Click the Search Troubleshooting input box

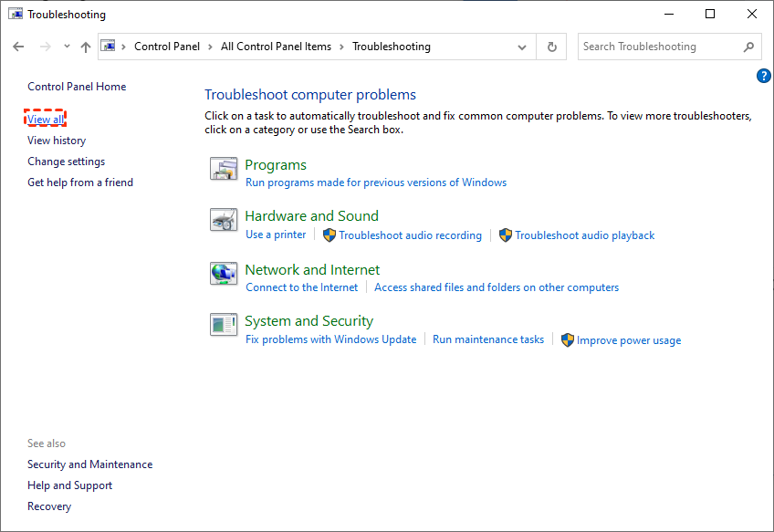(x=657, y=47)
